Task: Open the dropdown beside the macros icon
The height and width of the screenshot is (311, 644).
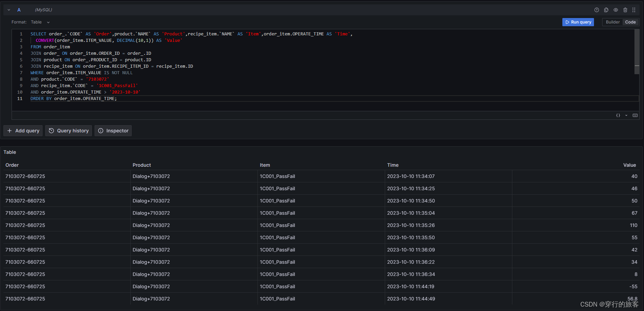Action: tap(626, 115)
